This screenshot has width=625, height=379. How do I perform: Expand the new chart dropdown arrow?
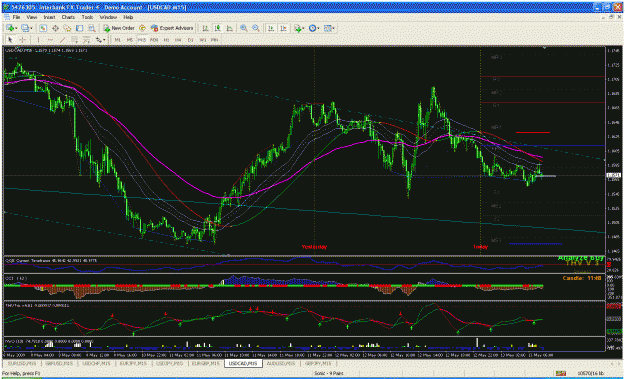[x=16, y=28]
